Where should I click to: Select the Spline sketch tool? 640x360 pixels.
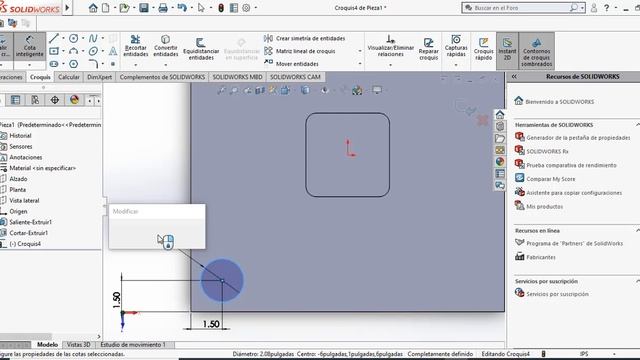click(93, 38)
